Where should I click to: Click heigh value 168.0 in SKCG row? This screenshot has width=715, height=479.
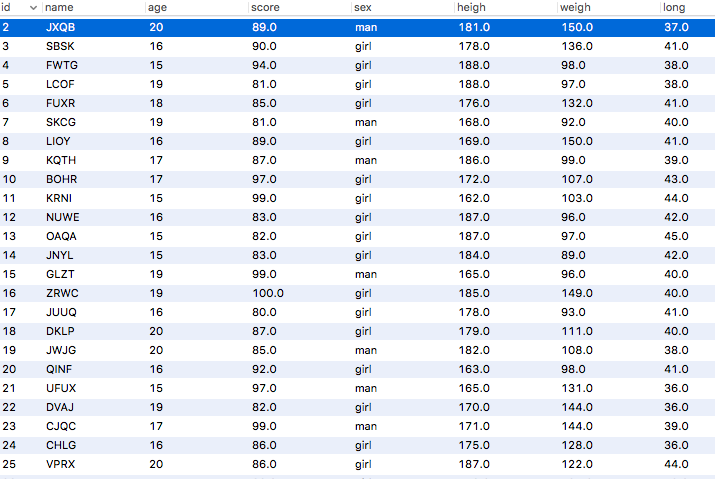tap(474, 122)
